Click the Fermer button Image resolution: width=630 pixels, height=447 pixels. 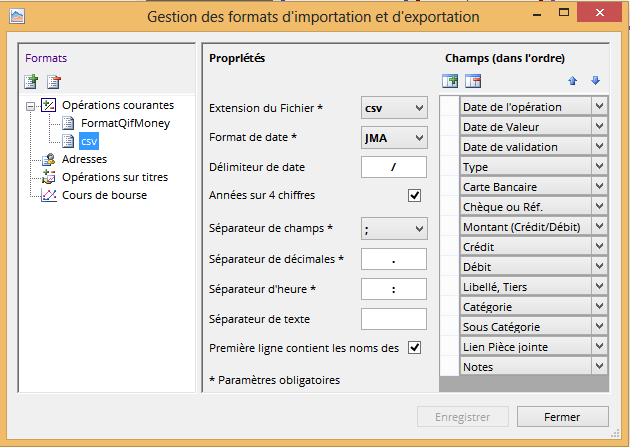tap(569, 416)
